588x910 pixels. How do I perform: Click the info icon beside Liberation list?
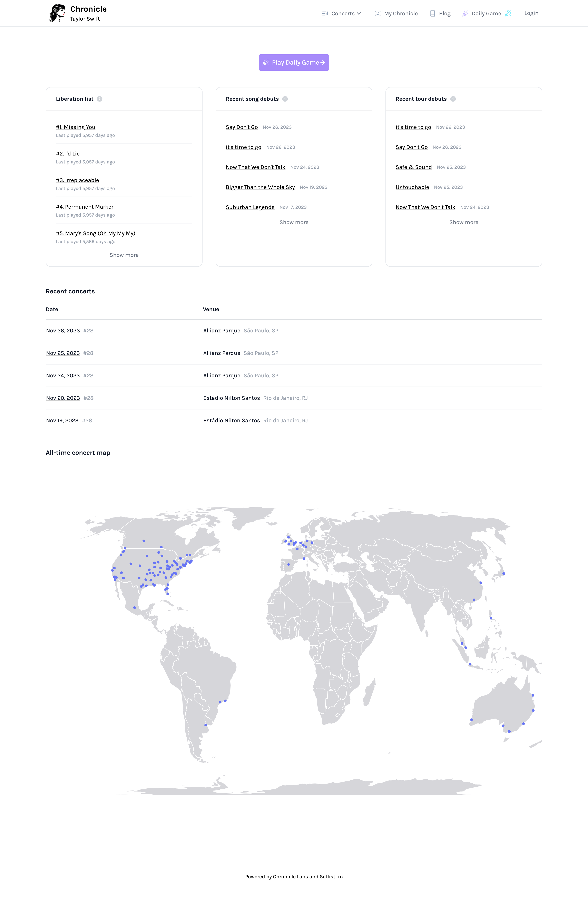pos(100,99)
